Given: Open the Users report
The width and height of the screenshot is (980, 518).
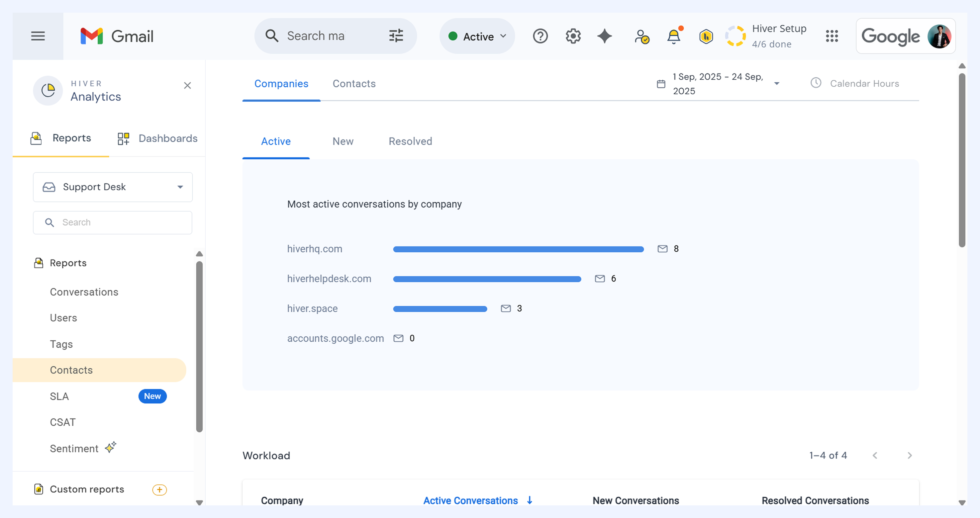Looking at the screenshot, I should [63, 318].
